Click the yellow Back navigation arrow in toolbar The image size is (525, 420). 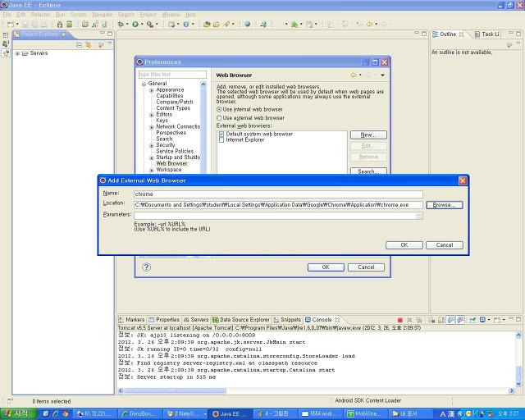click(369, 24)
